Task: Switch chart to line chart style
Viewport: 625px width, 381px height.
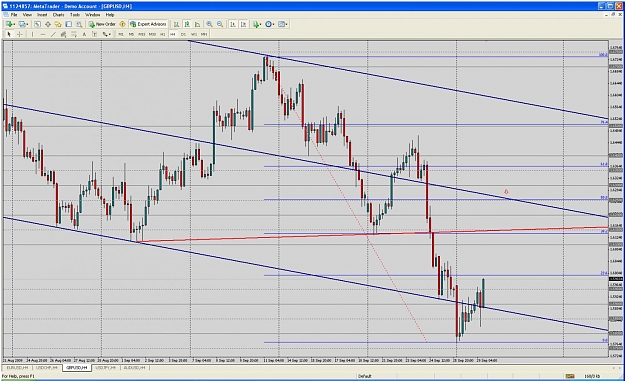Action: (197, 24)
